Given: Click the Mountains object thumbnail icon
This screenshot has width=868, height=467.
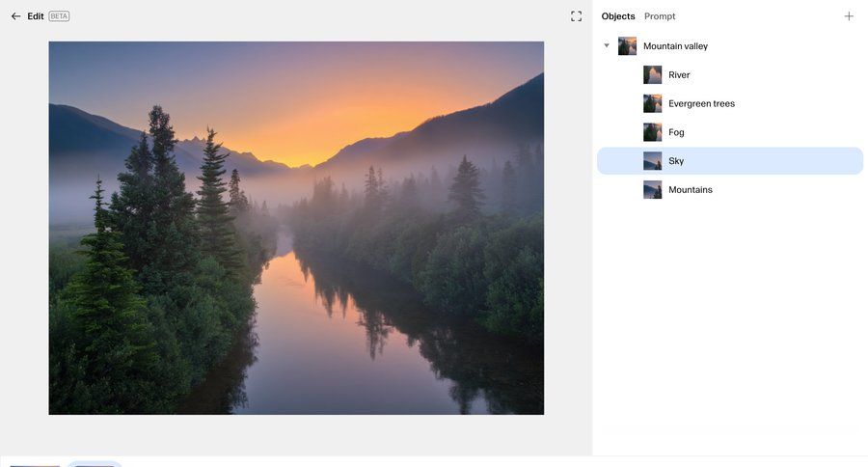Looking at the screenshot, I should click(653, 190).
